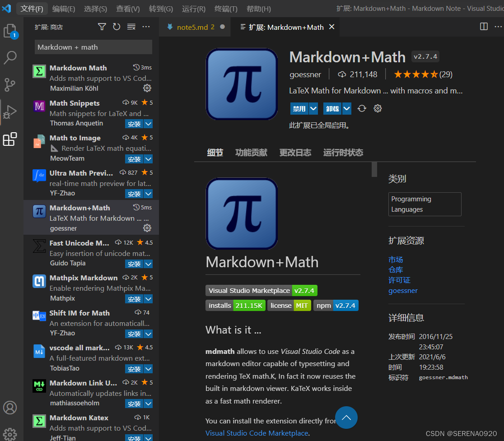Open the extension settings gear in details

[378, 109]
